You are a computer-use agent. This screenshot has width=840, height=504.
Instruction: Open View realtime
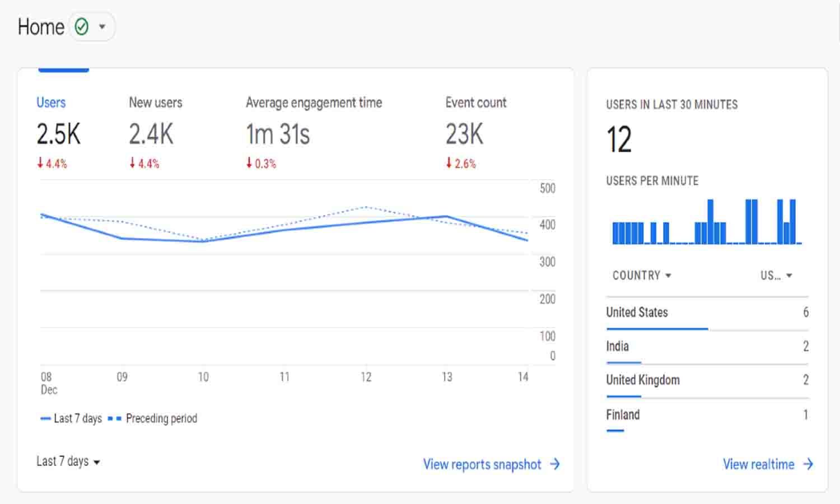point(758,464)
